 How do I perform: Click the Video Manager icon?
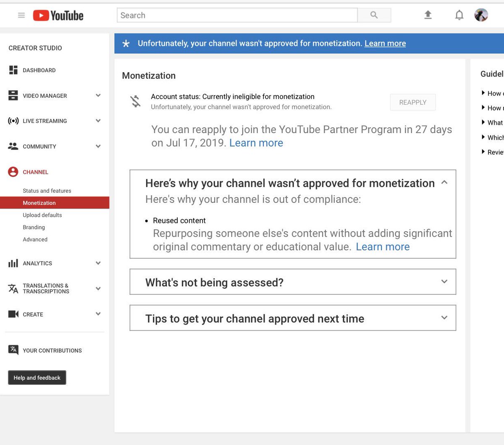(13, 96)
